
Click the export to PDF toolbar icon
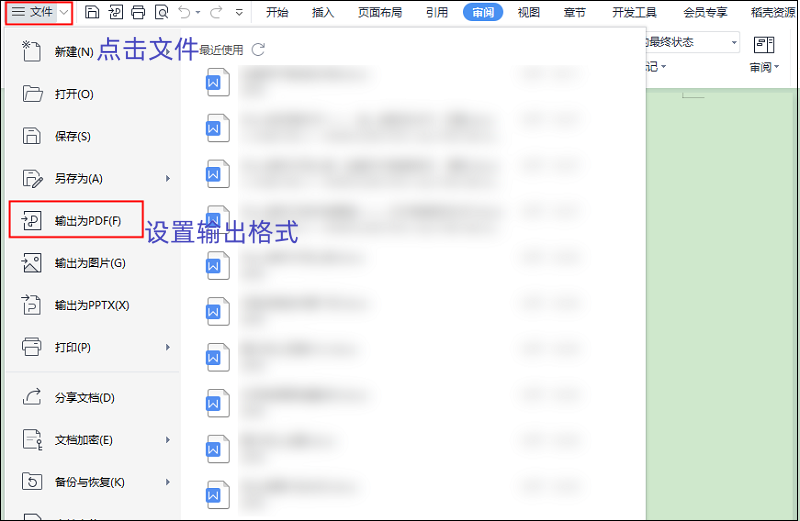click(x=116, y=12)
